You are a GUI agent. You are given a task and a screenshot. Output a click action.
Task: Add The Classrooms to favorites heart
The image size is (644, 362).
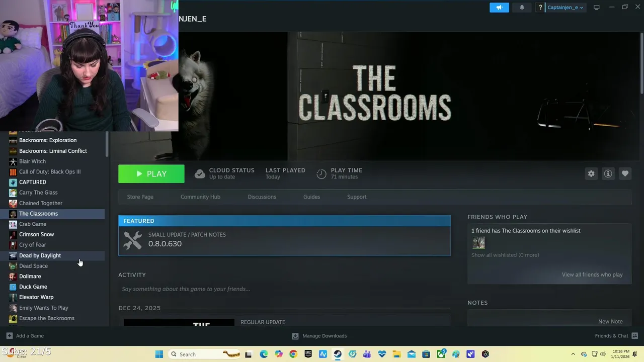(x=625, y=173)
